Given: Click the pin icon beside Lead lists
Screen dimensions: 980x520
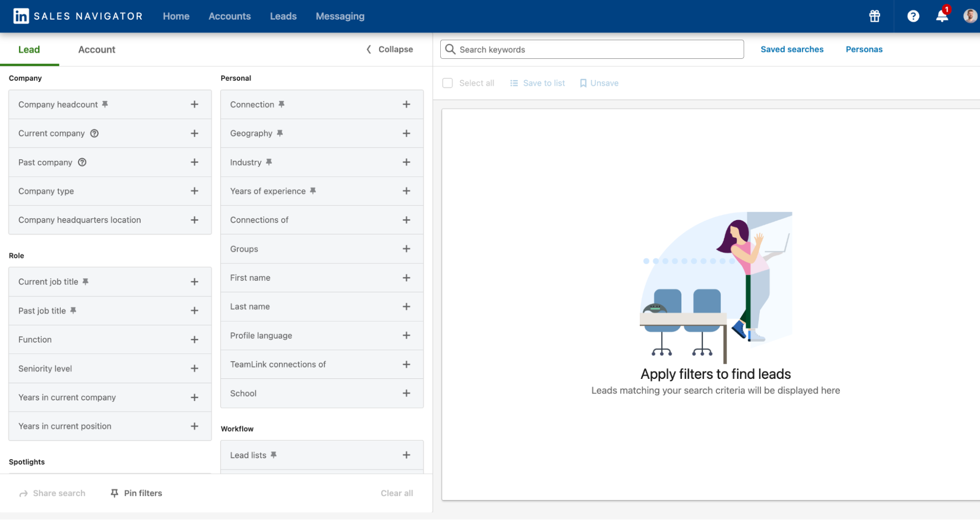Looking at the screenshot, I should [x=274, y=455].
